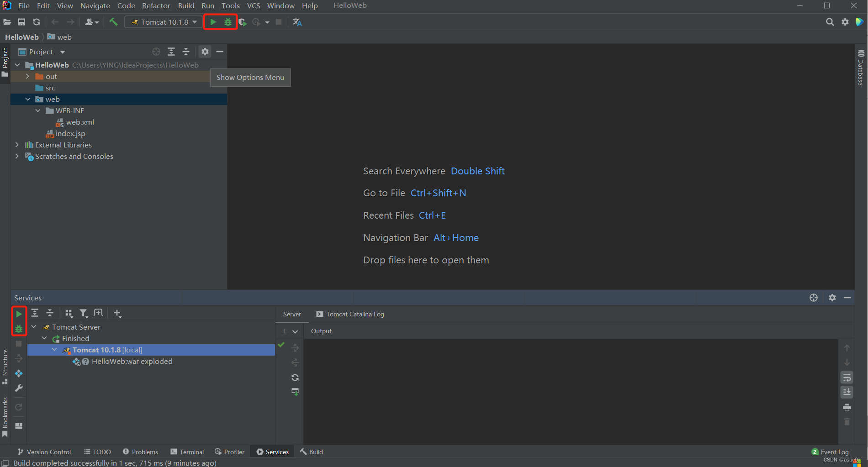This screenshot has height=467, width=868.
Task: Open the Refactor menu
Action: click(x=156, y=5)
